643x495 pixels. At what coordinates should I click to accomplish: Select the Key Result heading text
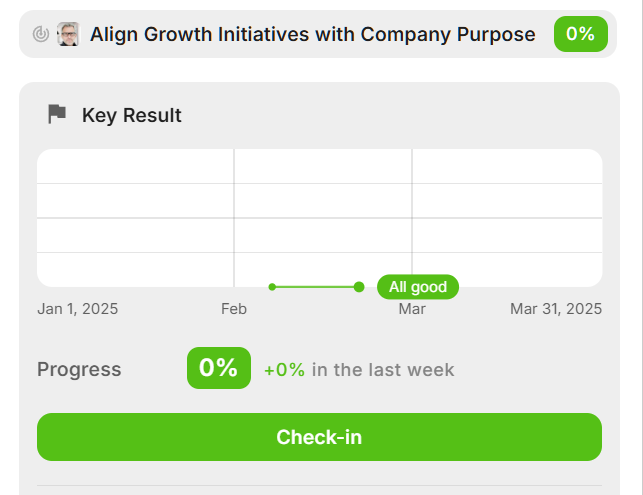(132, 115)
